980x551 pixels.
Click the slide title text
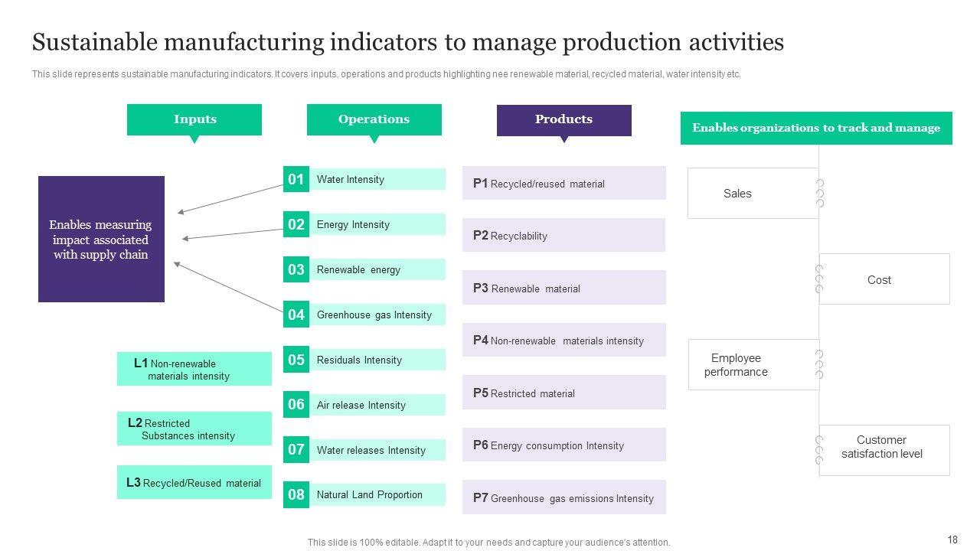tap(408, 43)
